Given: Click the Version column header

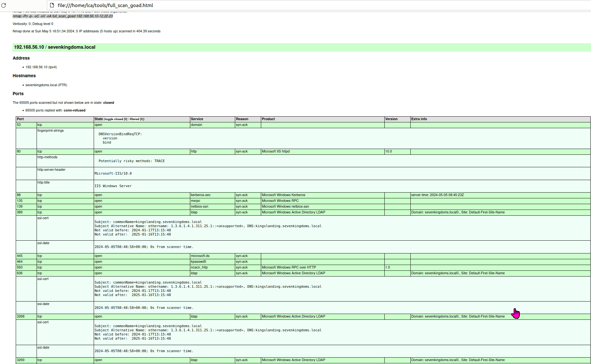Looking at the screenshot, I should tap(397, 119).
